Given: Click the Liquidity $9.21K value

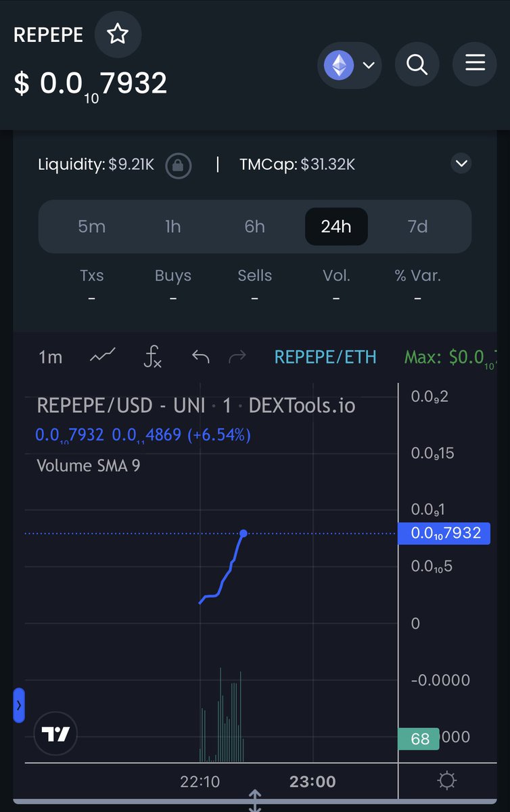Looking at the screenshot, I should pyautogui.click(x=131, y=164).
